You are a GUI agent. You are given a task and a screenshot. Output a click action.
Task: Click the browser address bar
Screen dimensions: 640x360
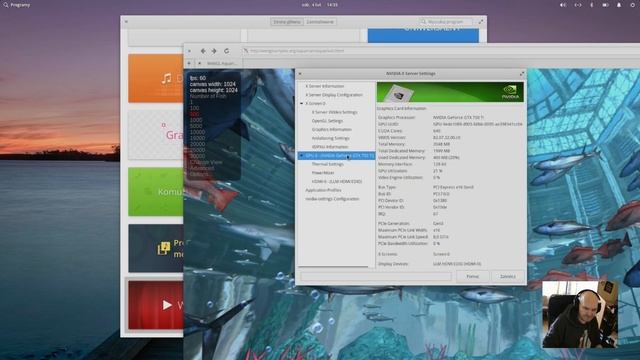[441, 51]
